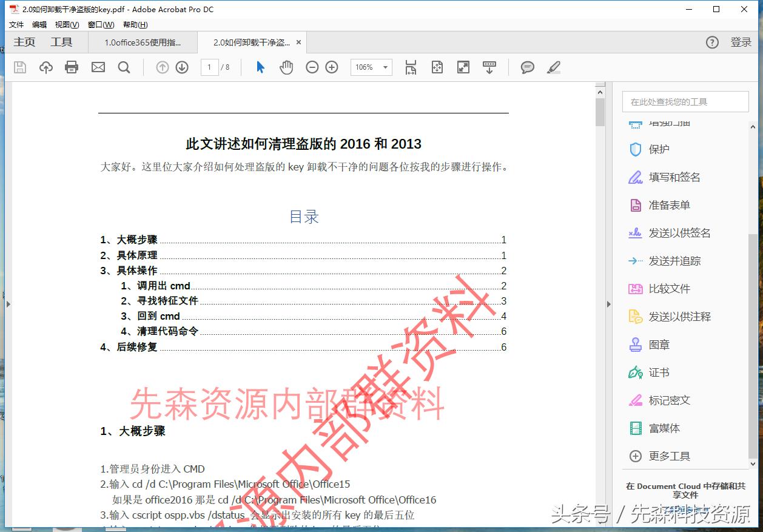Image resolution: width=763 pixels, height=532 pixels.
Task: Open the 图章 stamp tool
Action: tap(658, 345)
